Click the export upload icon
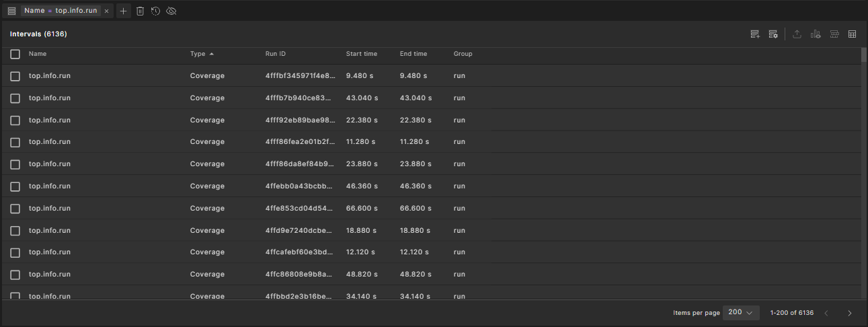Screen dimensions: 868x327 click(797, 34)
